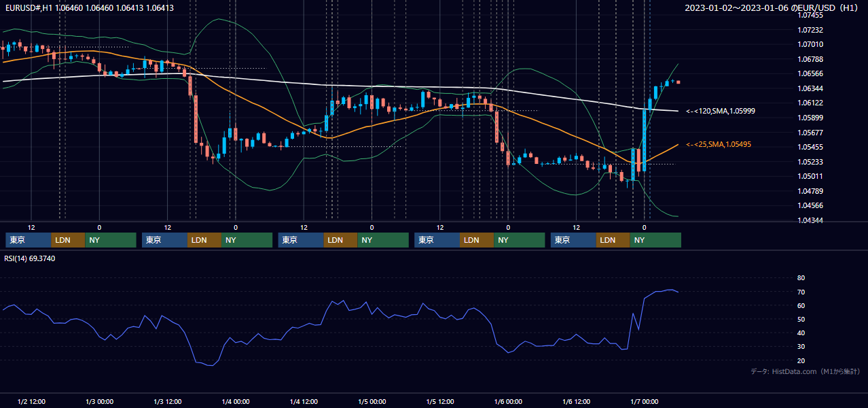
Task: Click RSI axis level 60
Action: (801, 305)
